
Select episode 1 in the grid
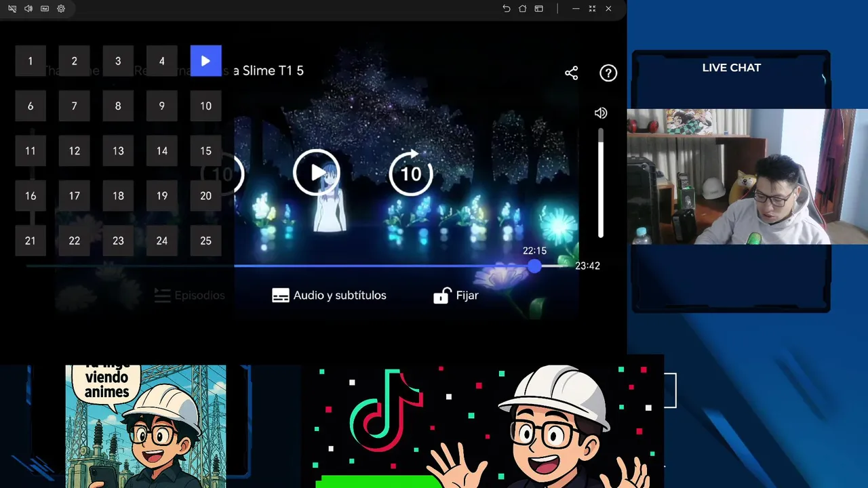[31, 61]
